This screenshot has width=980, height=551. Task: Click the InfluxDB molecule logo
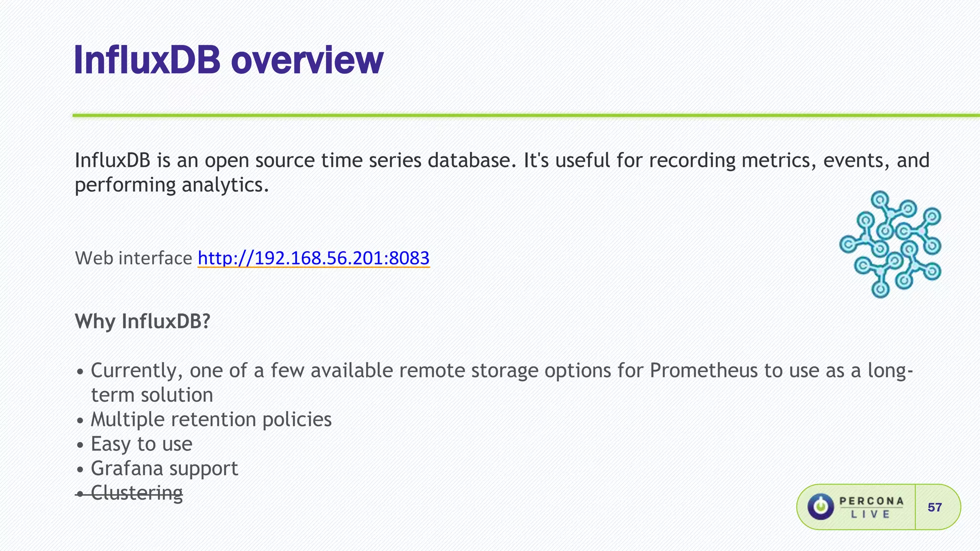[x=891, y=244]
